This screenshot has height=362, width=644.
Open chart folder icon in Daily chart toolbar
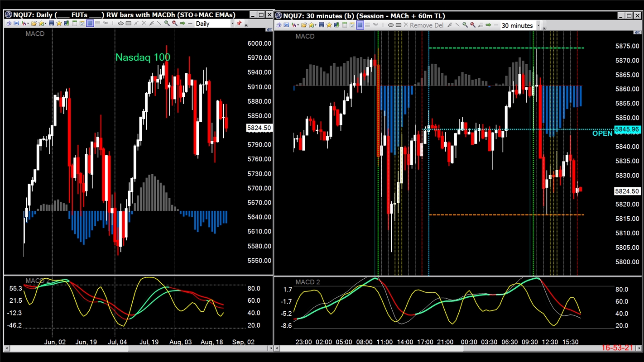tap(34, 24)
